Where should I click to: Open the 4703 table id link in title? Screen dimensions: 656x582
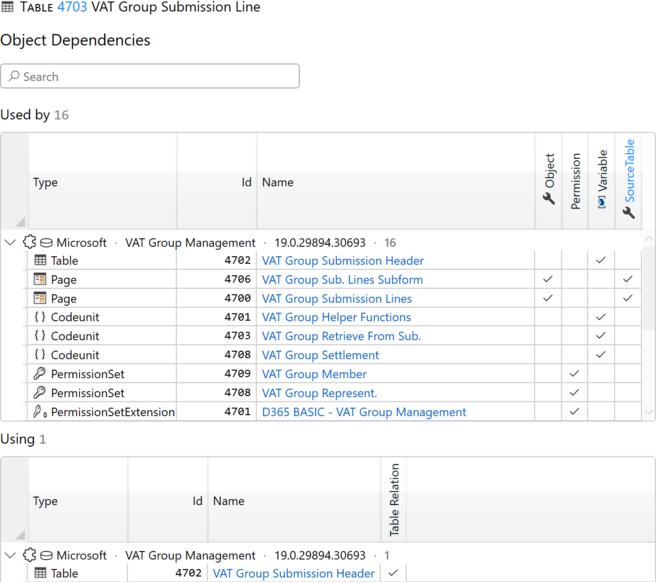point(72,7)
